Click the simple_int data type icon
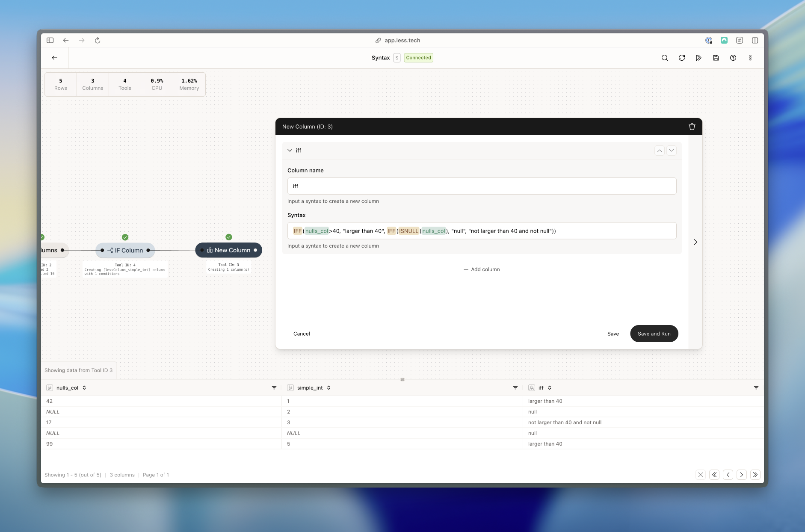Screen dimensions: 805x532 (290, 388)
